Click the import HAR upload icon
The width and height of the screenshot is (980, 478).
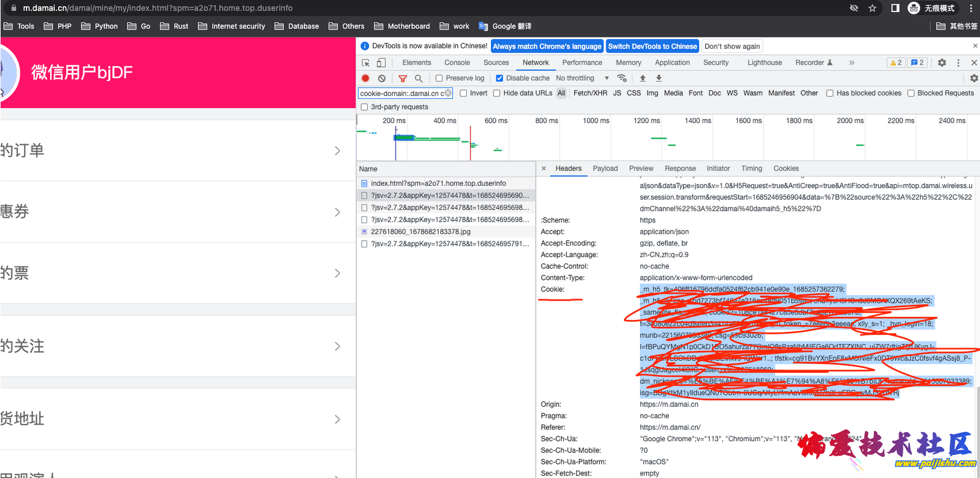click(x=642, y=78)
